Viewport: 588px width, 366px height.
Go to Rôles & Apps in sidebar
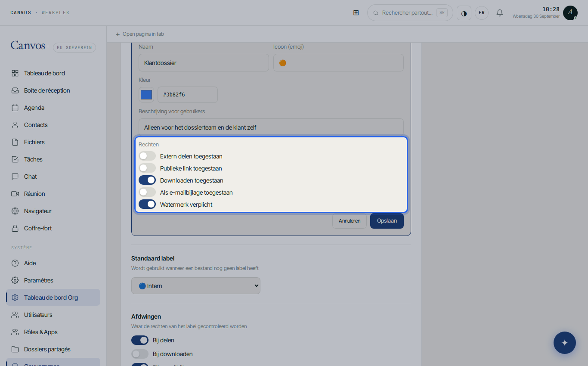(53, 332)
